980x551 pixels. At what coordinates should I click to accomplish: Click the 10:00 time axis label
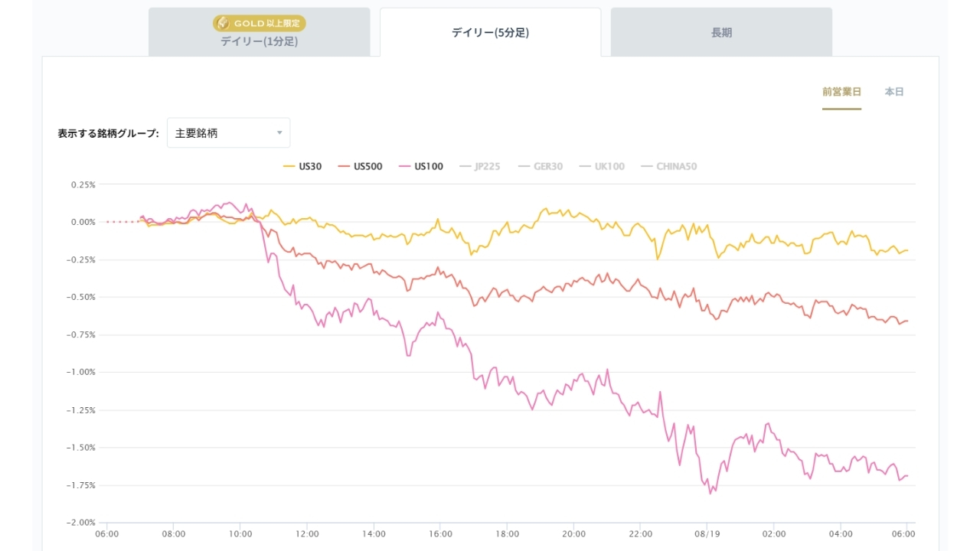click(x=240, y=533)
